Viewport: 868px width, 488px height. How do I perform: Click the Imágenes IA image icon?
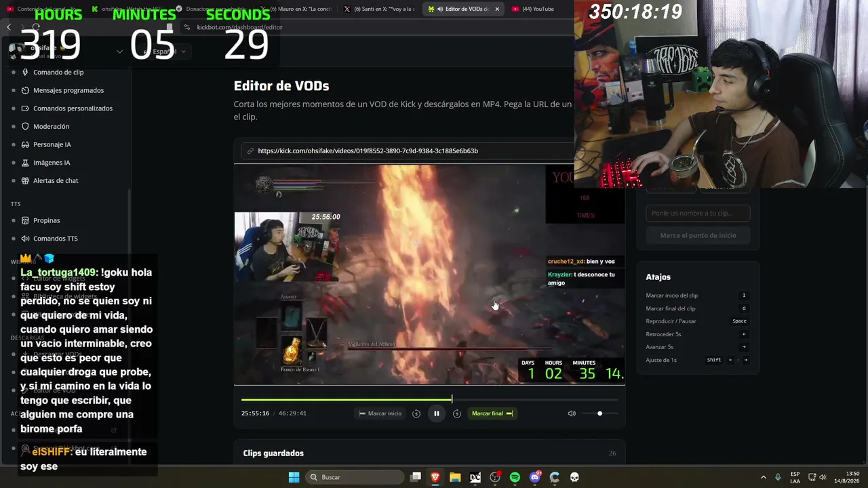pos(25,163)
